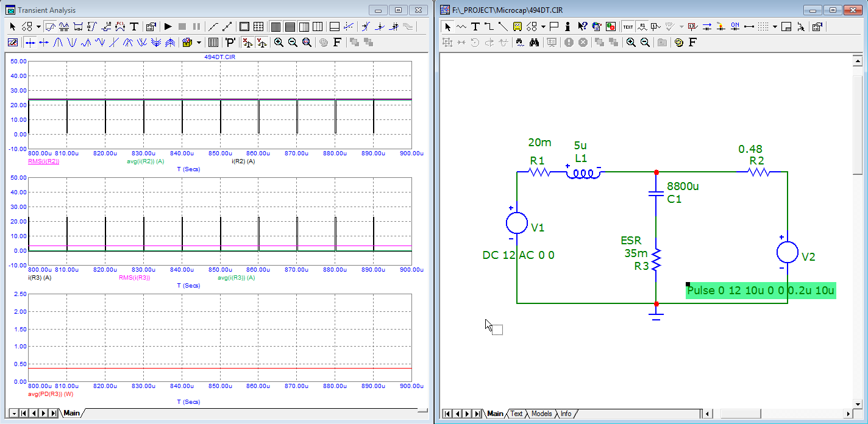This screenshot has height=424, width=868.
Task: Toggle the data points marker button
Action: (x=213, y=27)
